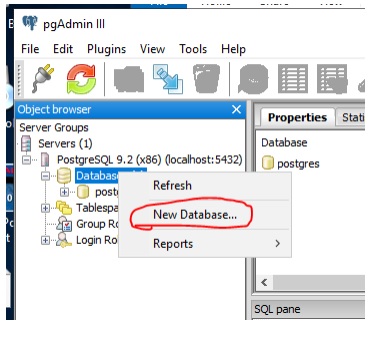Open the Tools menu

193,49
